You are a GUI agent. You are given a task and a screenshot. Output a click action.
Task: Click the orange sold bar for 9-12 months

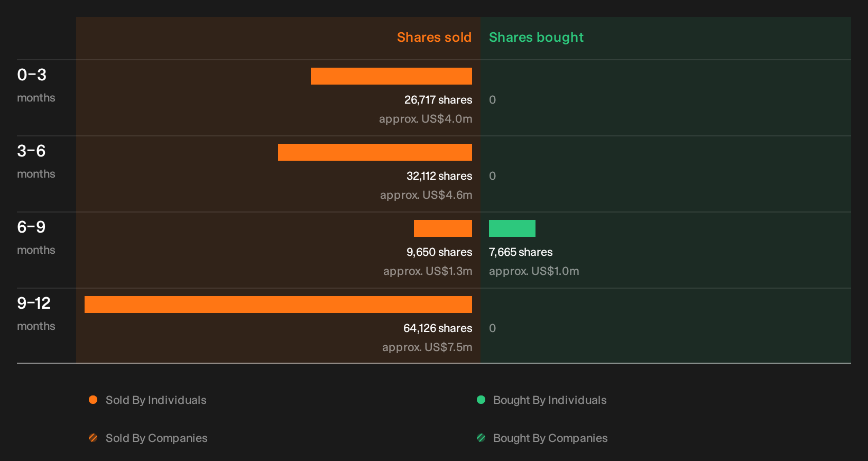pos(278,305)
